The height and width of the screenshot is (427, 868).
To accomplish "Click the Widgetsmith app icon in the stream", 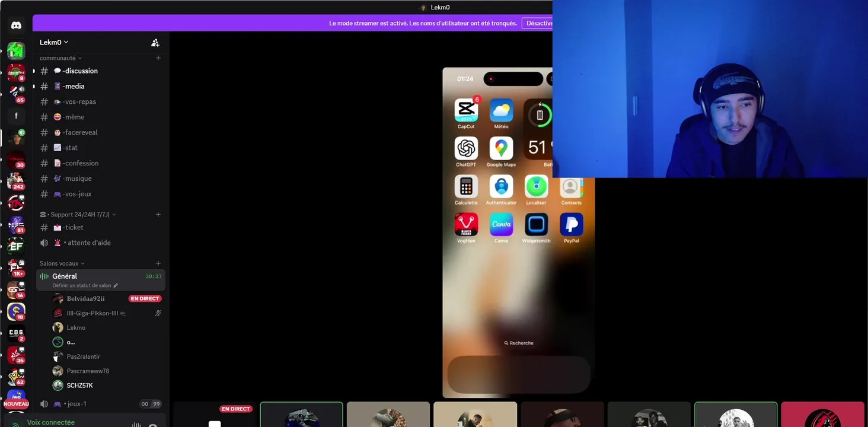I will coord(536,225).
